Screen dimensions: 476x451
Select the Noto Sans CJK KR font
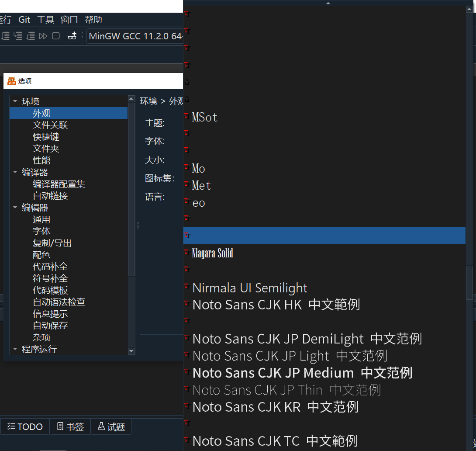pyautogui.click(x=275, y=407)
